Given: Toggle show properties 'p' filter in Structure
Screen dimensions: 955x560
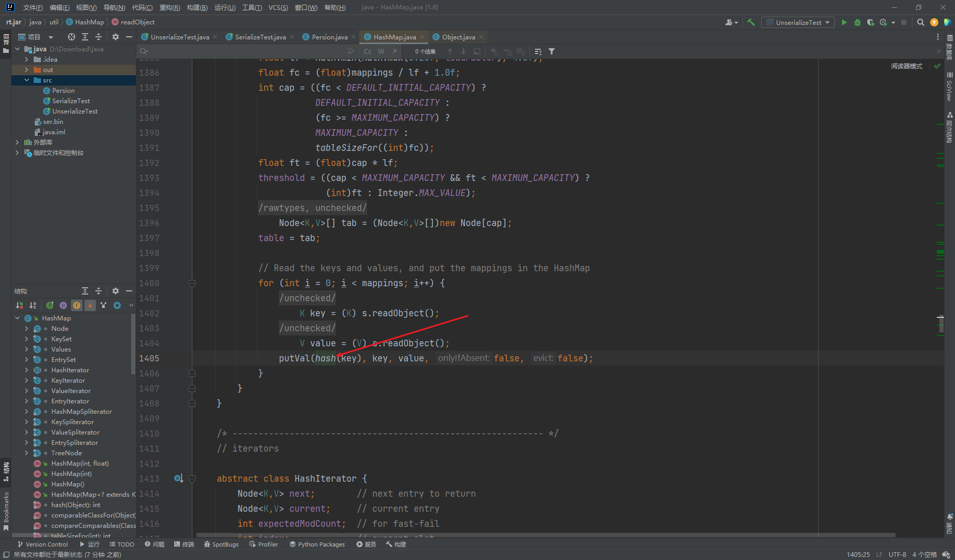Looking at the screenshot, I should 63,305.
